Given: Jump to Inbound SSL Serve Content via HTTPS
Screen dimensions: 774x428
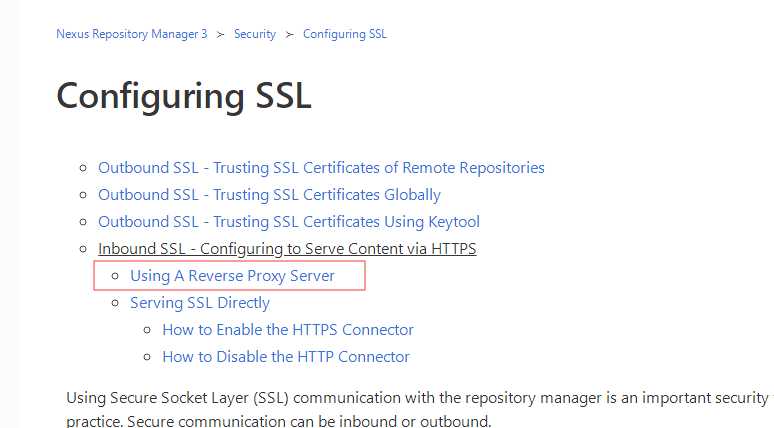Looking at the screenshot, I should tap(287, 249).
